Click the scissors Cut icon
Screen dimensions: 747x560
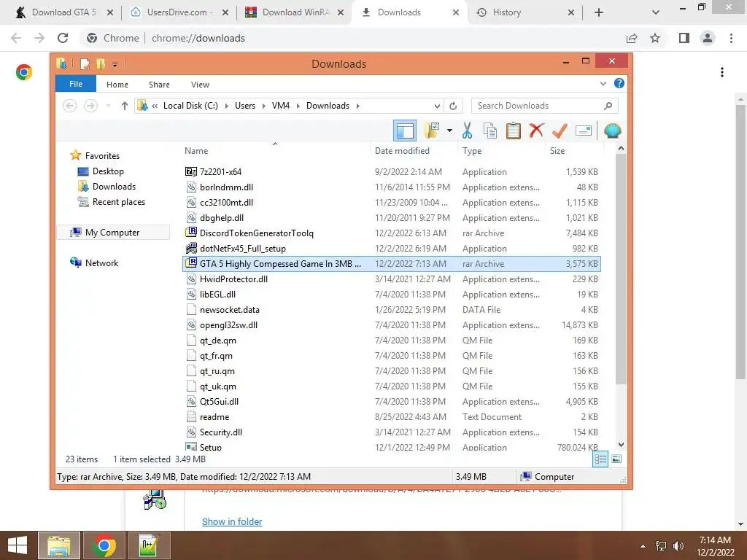point(467,131)
